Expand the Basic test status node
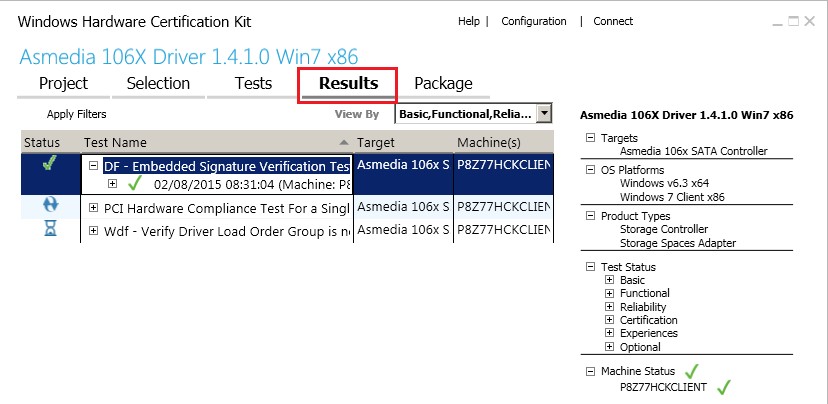This screenshot has width=828, height=404. pos(609,280)
